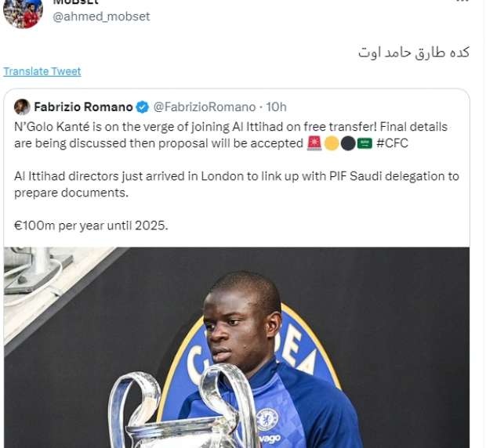486x448 pixels.
Task: Click the black circle emoji
Action: click(348, 143)
